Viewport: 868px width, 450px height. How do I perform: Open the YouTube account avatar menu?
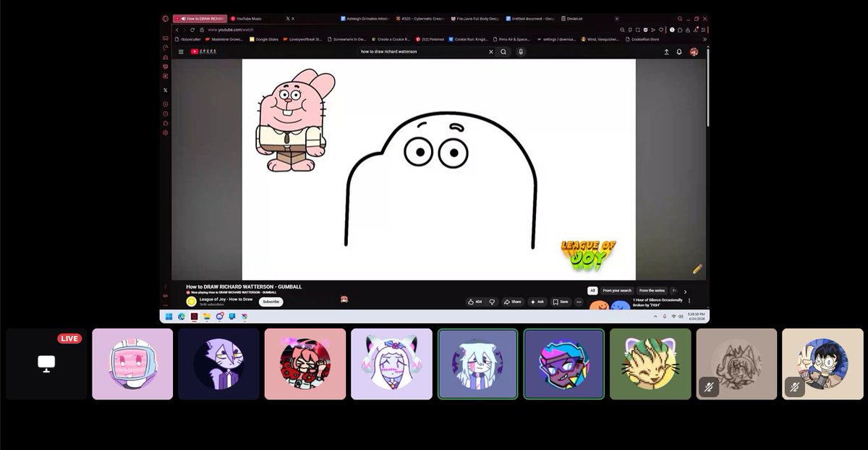coord(694,51)
